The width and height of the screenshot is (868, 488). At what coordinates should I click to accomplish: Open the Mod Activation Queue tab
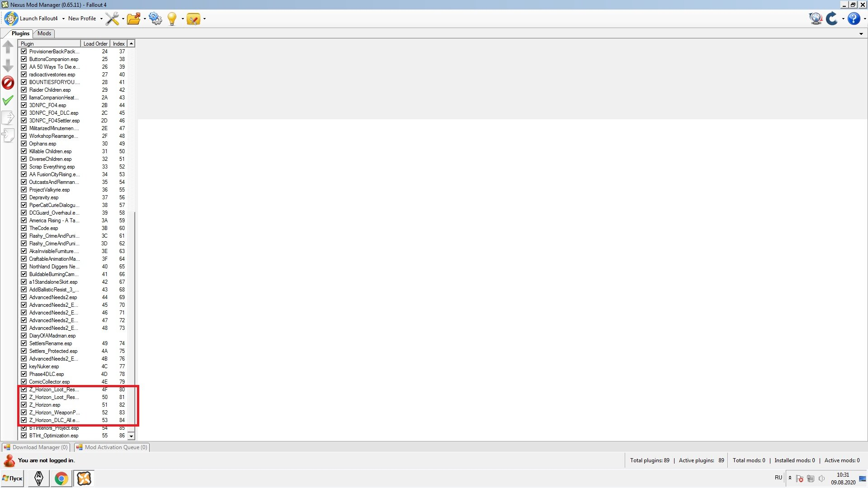(112, 447)
